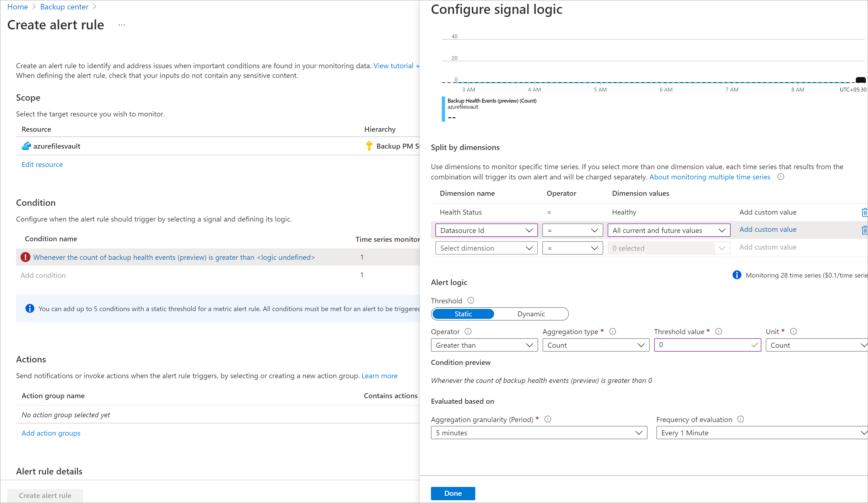Click Done button to save signal logic

coord(452,492)
